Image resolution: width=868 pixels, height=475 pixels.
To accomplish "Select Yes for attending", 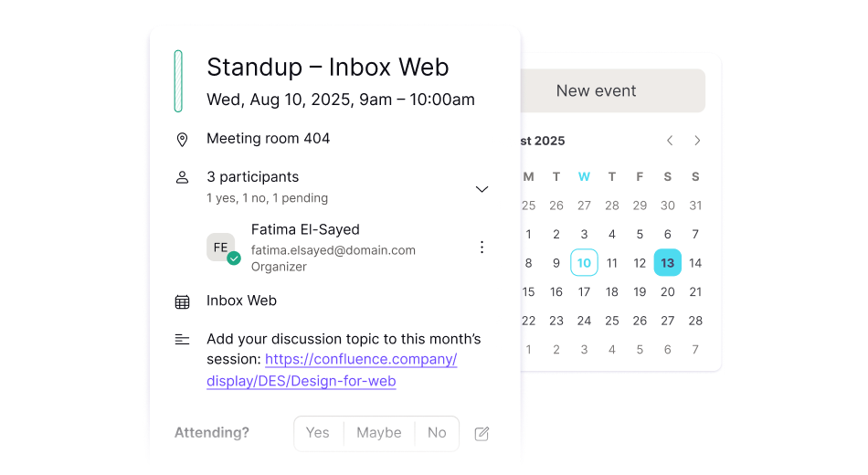I will (x=318, y=433).
